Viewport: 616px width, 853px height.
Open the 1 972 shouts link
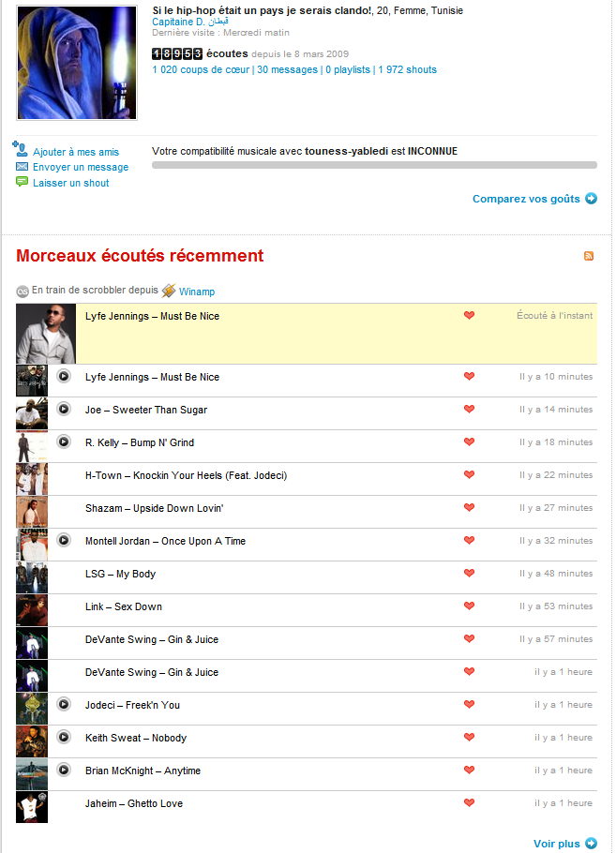(x=408, y=69)
